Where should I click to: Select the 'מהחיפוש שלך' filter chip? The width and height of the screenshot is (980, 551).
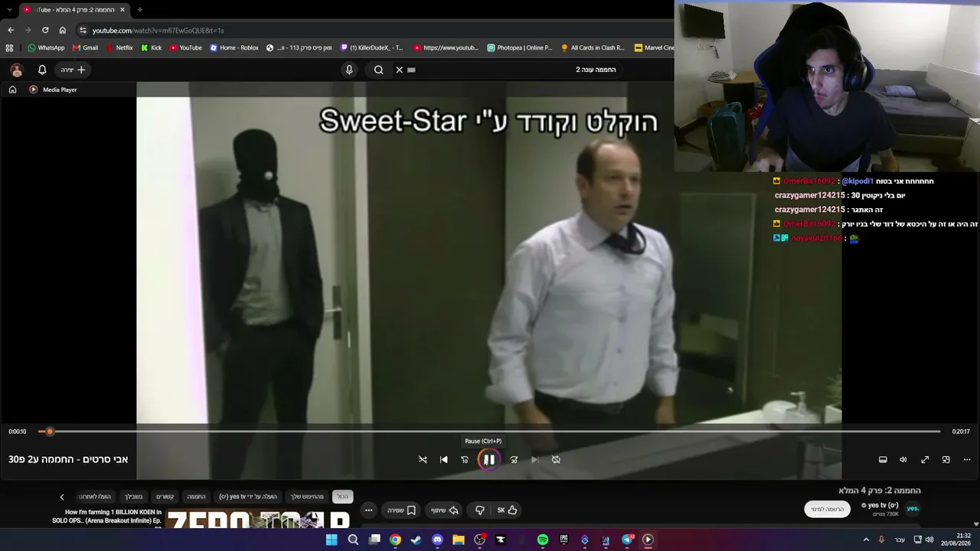click(307, 497)
